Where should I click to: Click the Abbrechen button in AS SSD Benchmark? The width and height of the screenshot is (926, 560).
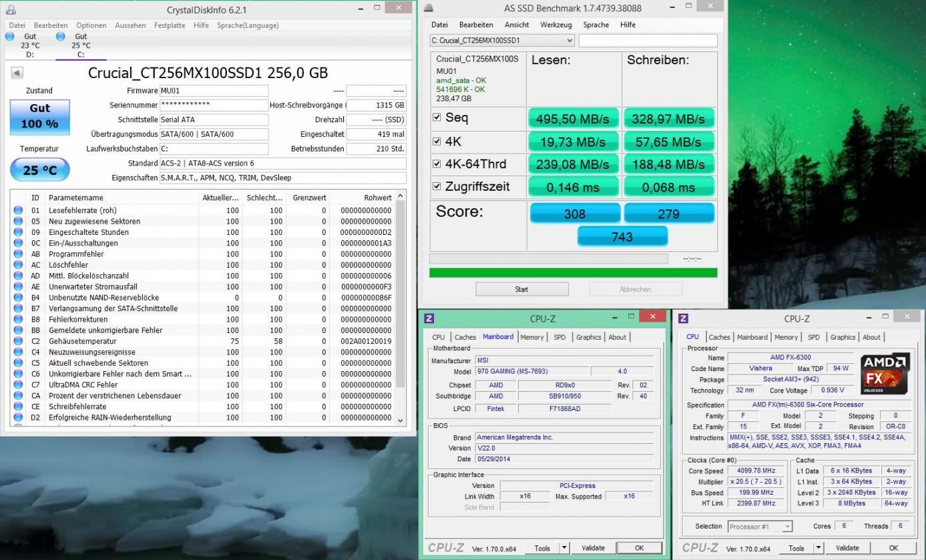click(636, 289)
